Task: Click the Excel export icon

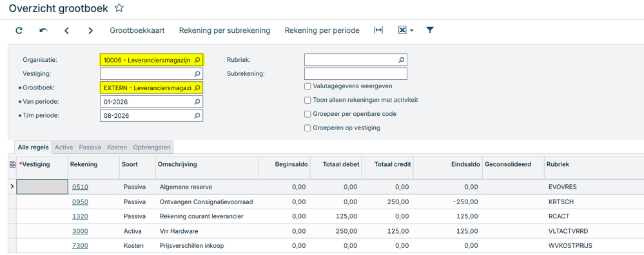Action: 402,30
